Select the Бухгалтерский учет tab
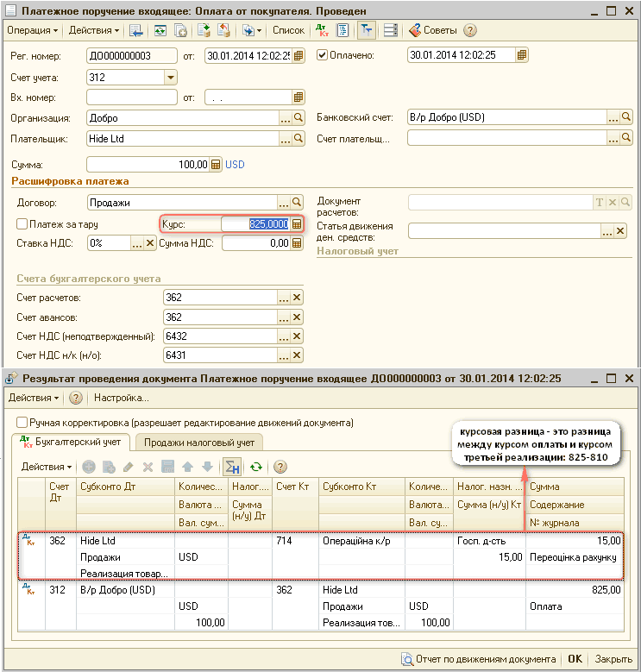641x672 pixels. (73, 443)
